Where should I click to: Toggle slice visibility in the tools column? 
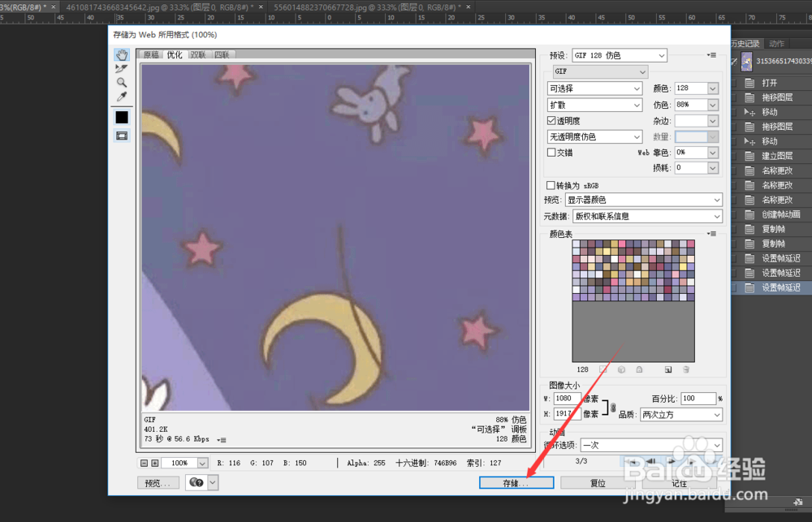122,135
